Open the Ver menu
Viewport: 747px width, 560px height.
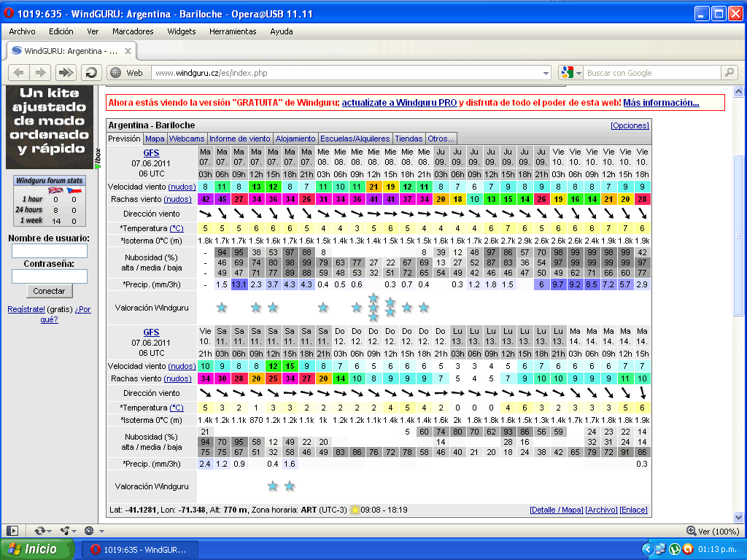coord(93,31)
